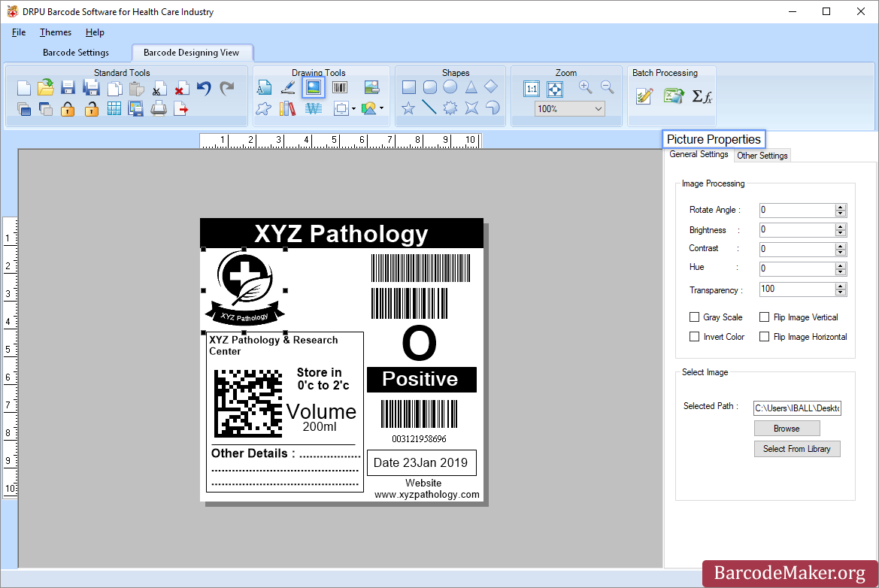Open the Themes menu
Screen dimensions: 879x588
point(56,32)
